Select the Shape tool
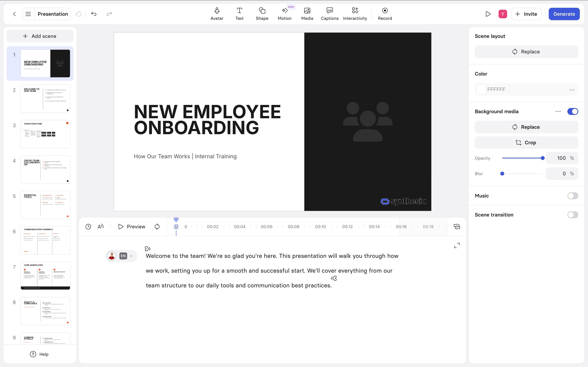 262,14
